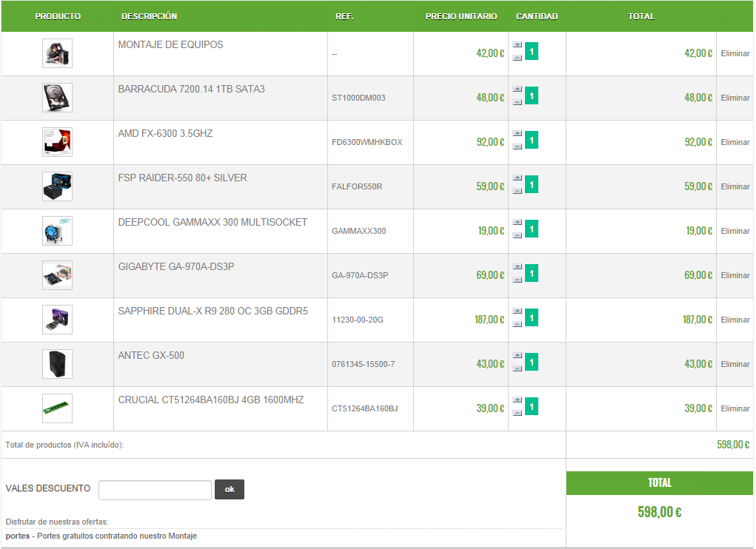756x549 pixels.
Task: Decrease quantity of GIGABYTE GA-970A-DS3P
Action: (x=518, y=280)
